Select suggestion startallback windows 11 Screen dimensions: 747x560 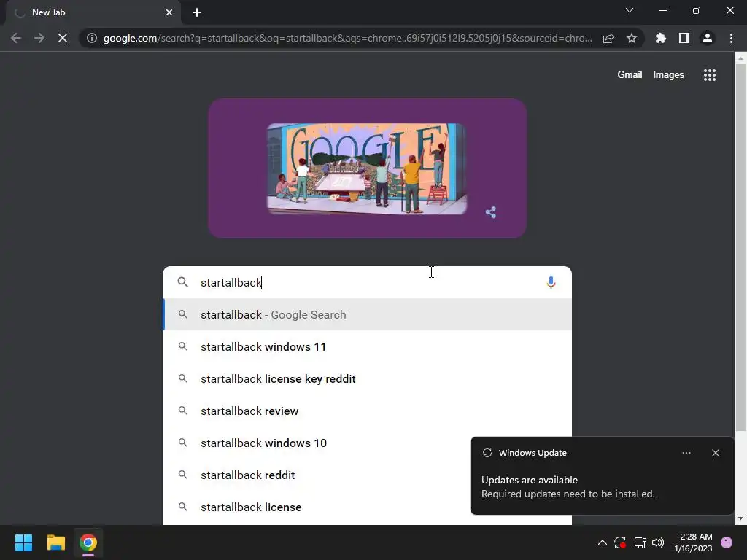(x=367, y=346)
